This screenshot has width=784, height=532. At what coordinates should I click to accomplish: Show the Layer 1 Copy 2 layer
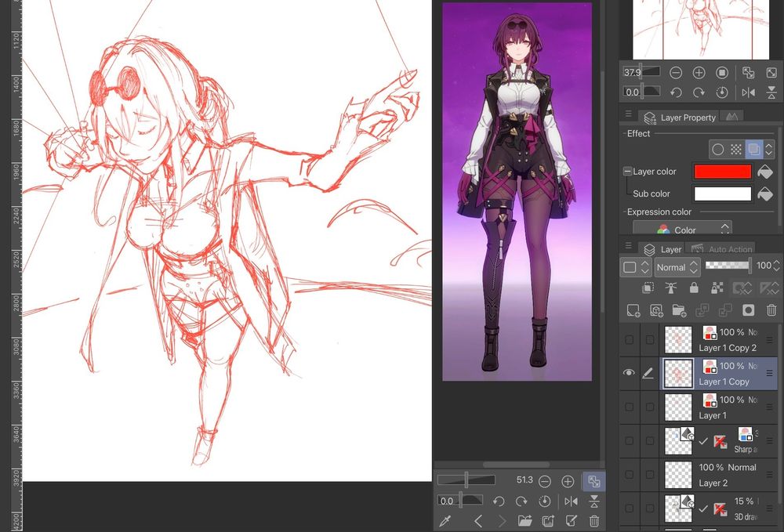[629, 340]
